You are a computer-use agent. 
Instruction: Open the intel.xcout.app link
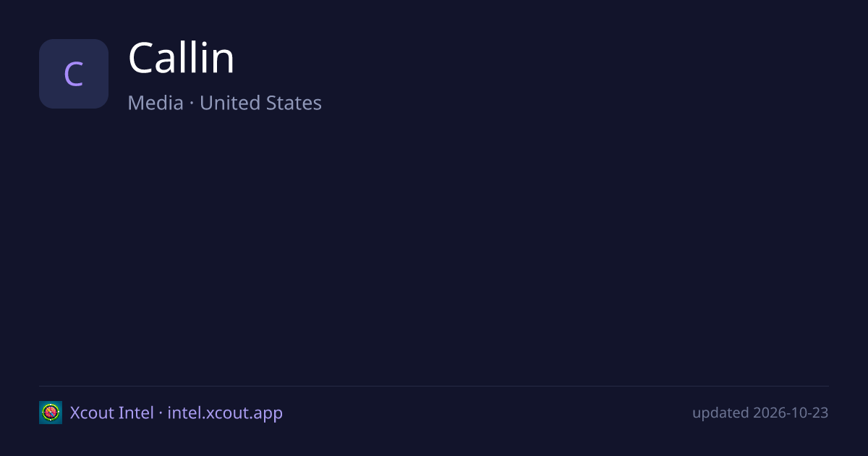coord(225,413)
